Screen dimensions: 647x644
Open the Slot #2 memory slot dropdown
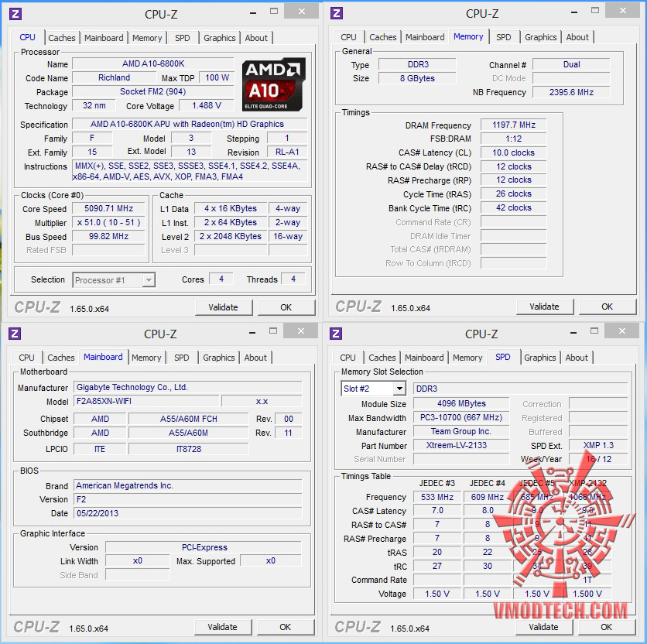(x=374, y=389)
